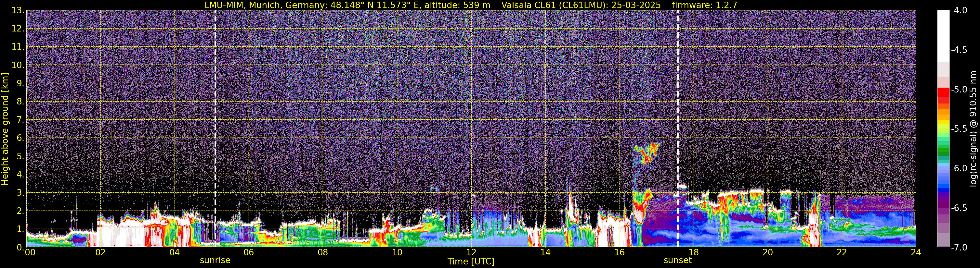980x268 pixels.
Task: Select the "Time [UTC]" axis label
Action: [471, 261]
